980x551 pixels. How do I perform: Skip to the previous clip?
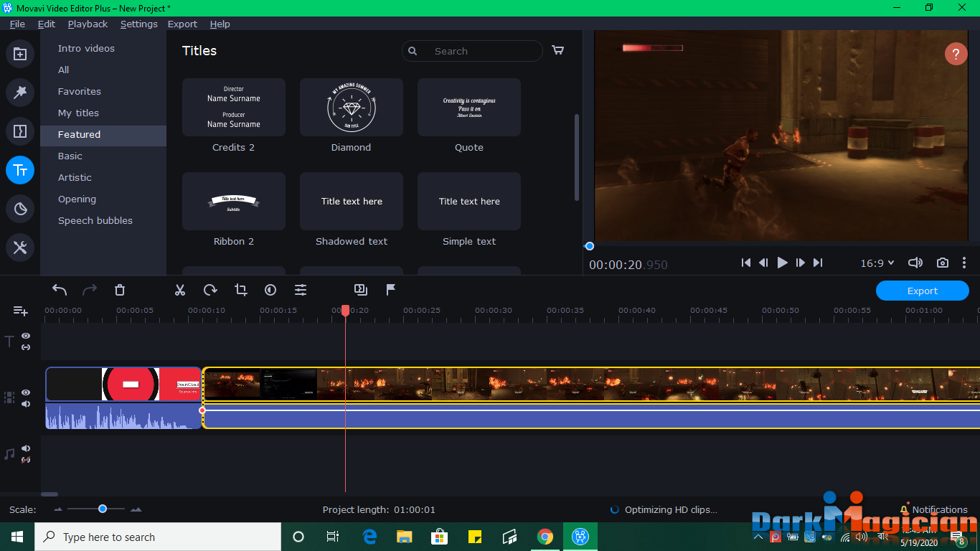(746, 263)
